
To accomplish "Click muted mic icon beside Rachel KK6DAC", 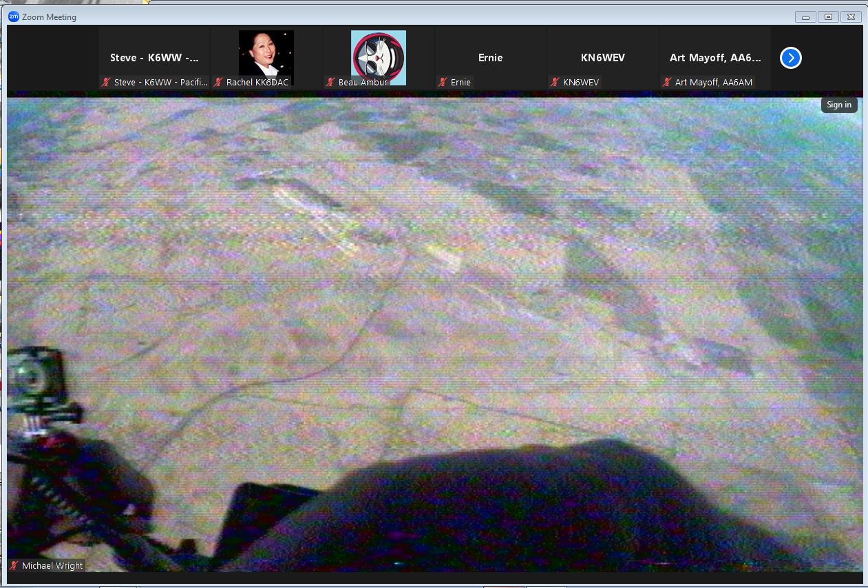I will coord(218,83).
